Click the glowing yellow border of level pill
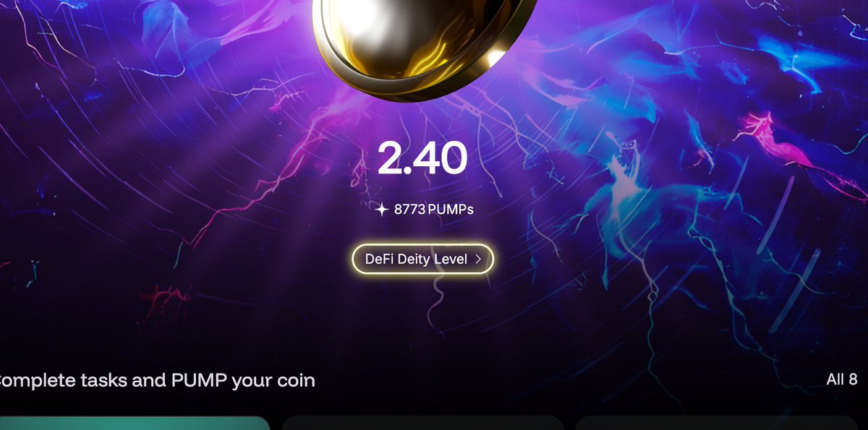The image size is (868, 430). 422,245
